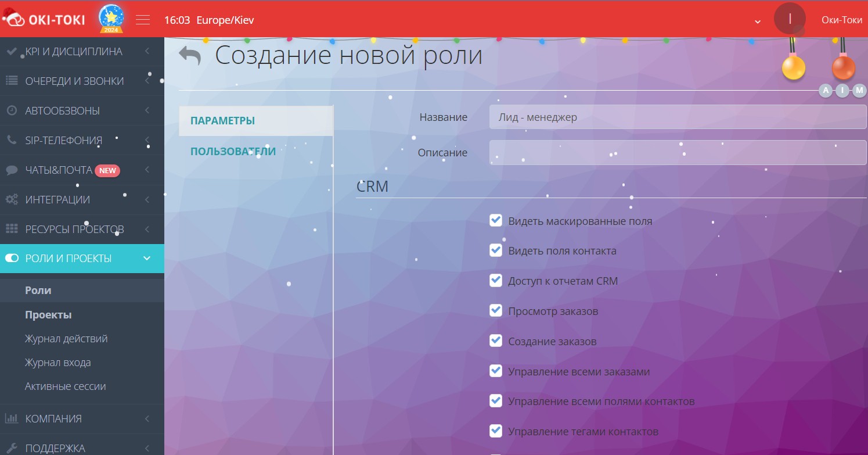The image size is (868, 455).
Task: Click the NEW badge on Чаты&Почта
Action: [x=107, y=170]
